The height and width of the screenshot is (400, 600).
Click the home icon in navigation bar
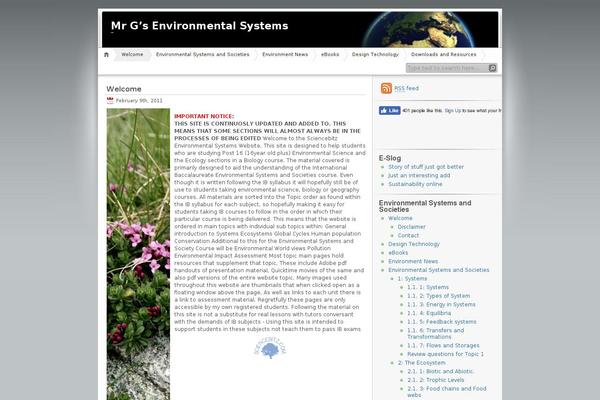106,55
